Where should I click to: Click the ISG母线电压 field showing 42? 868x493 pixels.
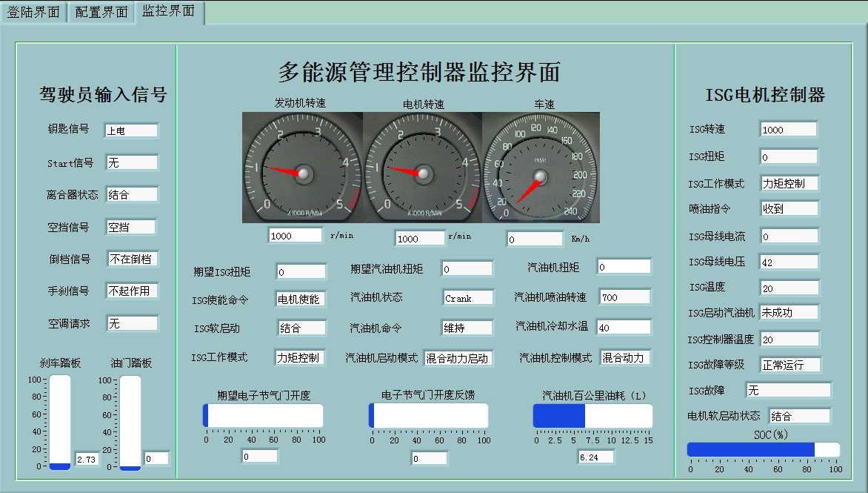pyautogui.click(x=789, y=262)
